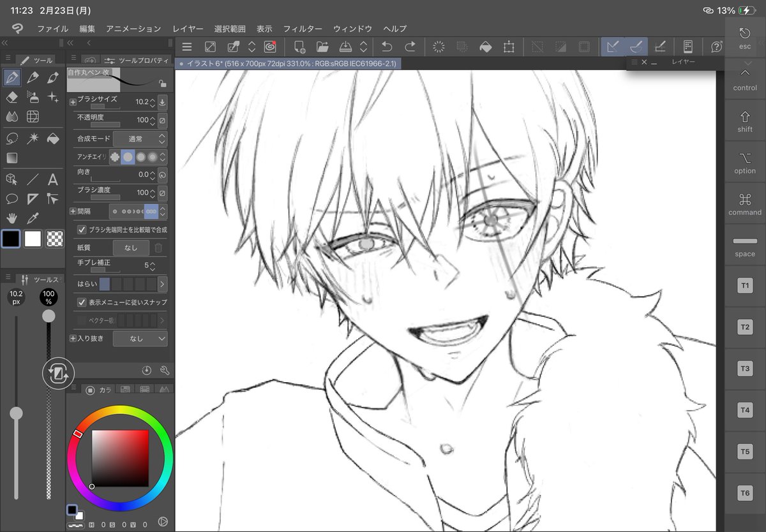Open Clip Studio spiral icon in command bar

point(270,47)
